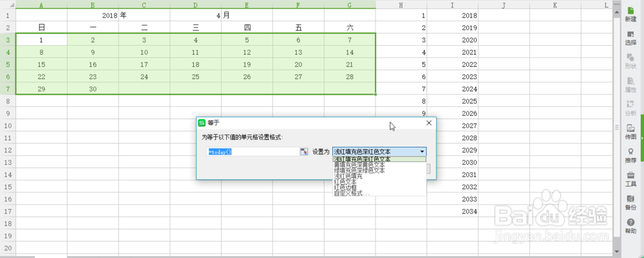Click the cell with year 2018 in column I
This screenshot has height=258, width=644.
(453, 15)
